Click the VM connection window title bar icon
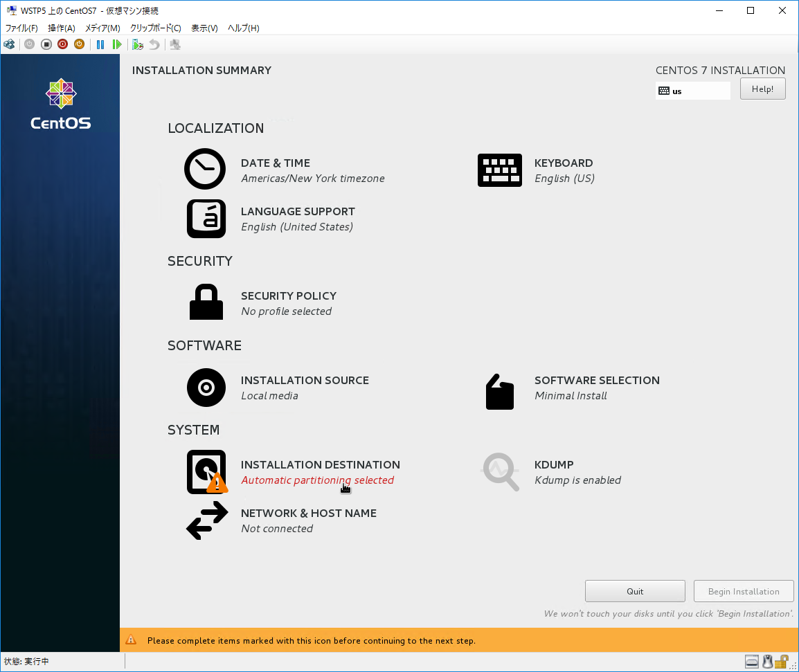 click(12, 10)
